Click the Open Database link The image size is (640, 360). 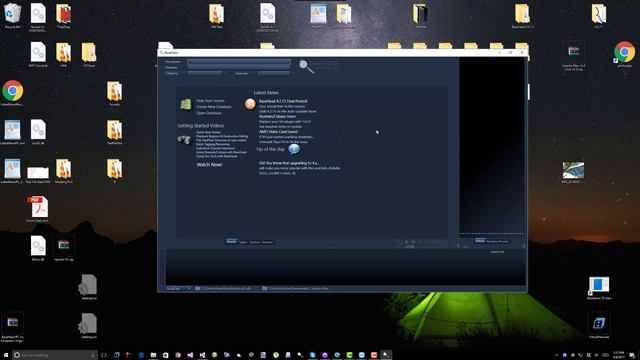209,113
